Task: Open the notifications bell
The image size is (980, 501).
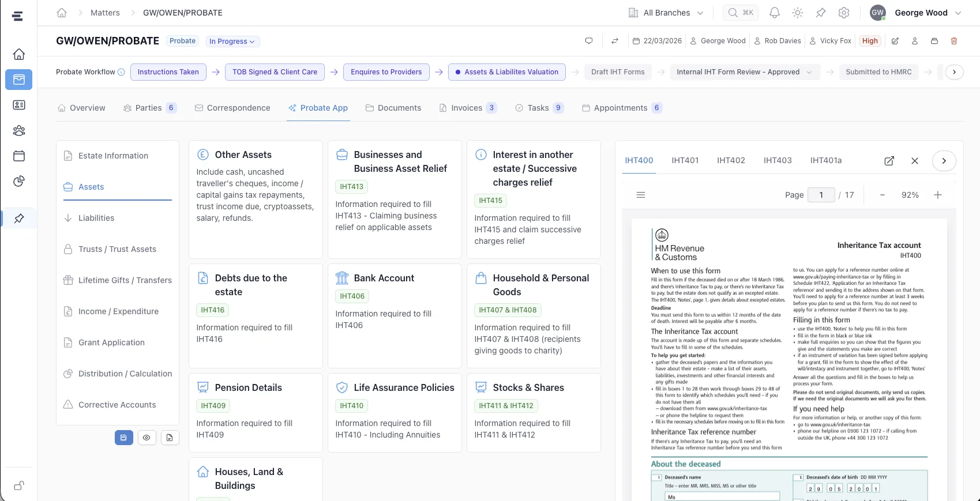Action: [x=775, y=13]
